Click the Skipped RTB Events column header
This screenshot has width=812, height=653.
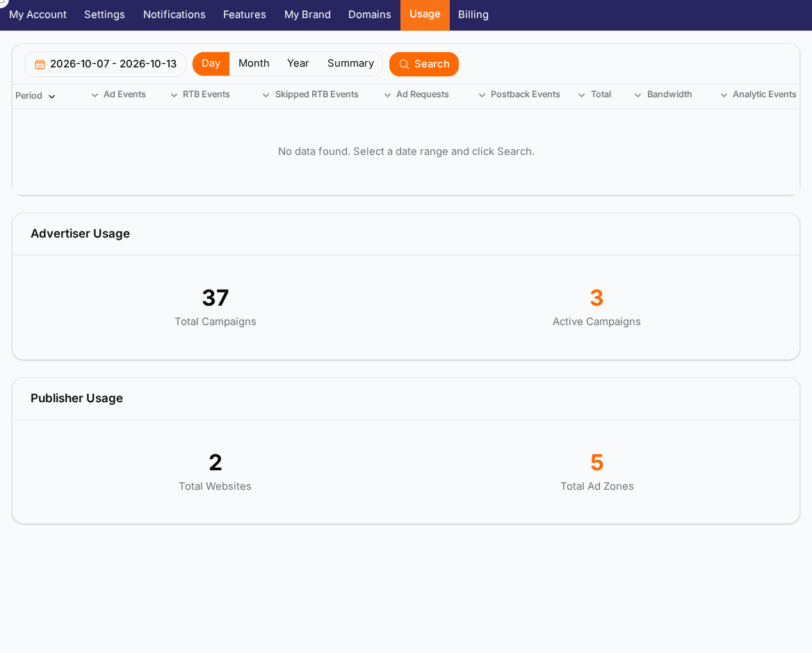click(x=317, y=94)
